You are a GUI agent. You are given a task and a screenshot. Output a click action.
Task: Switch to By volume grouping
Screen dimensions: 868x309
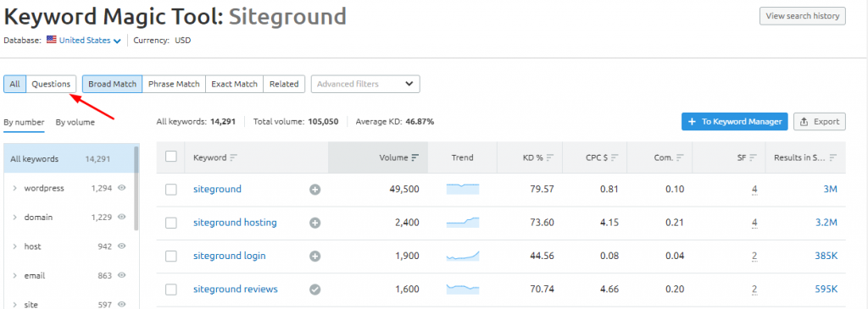tap(75, 122)
